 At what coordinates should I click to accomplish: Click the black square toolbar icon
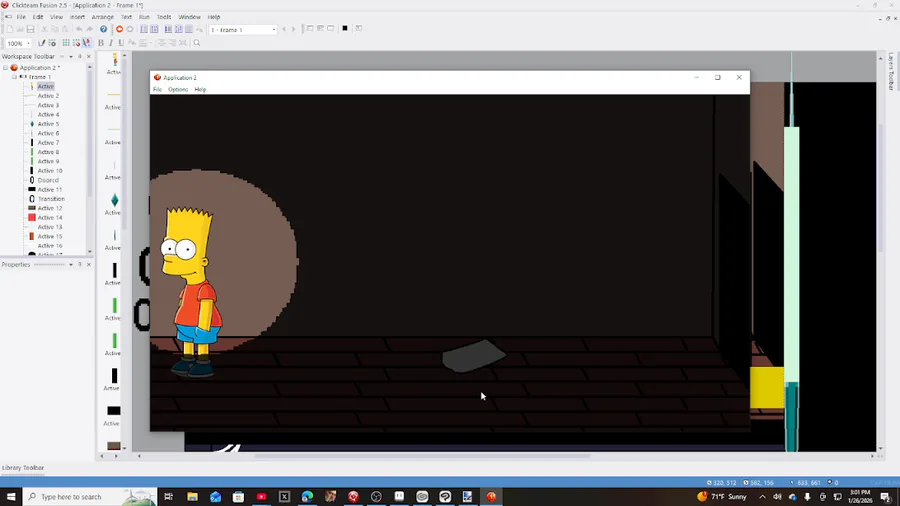pos(345,29)
